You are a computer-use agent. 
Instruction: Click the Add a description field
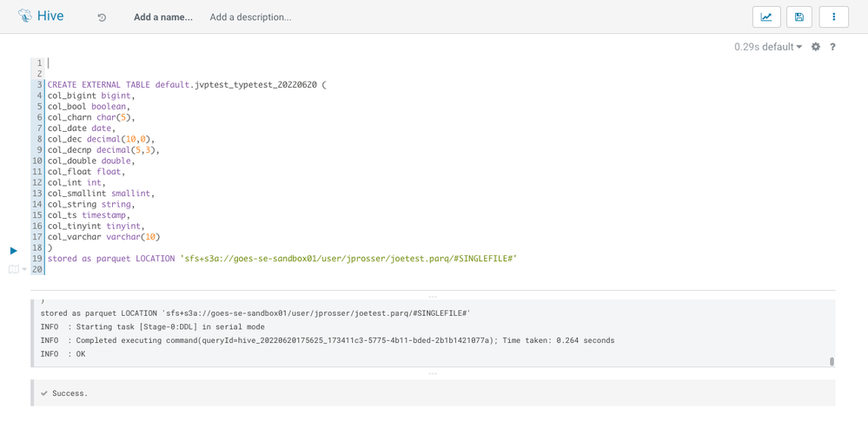(x=250, y=17)
